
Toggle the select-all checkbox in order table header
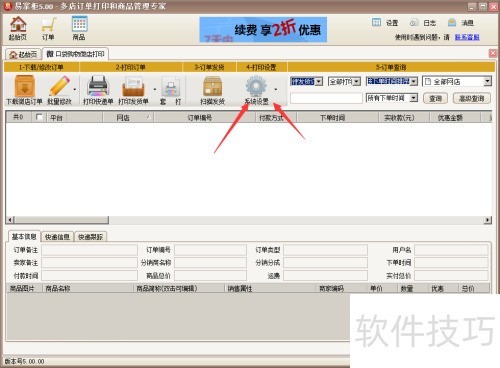39,117
